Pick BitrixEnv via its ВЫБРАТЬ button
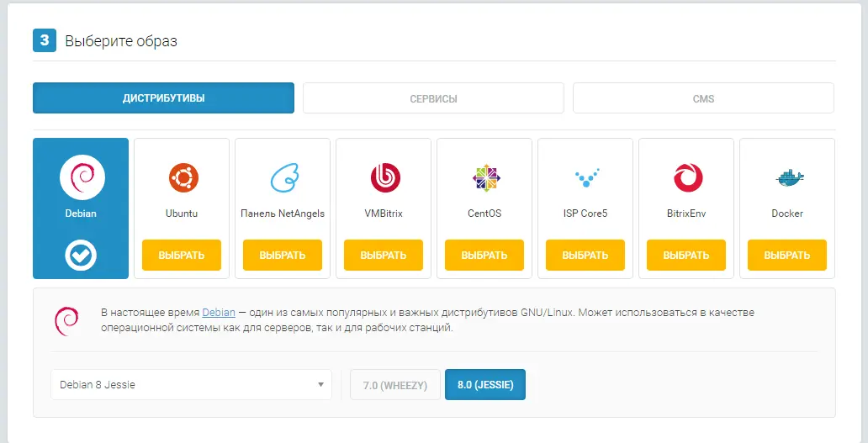 [x=685, y=255]
